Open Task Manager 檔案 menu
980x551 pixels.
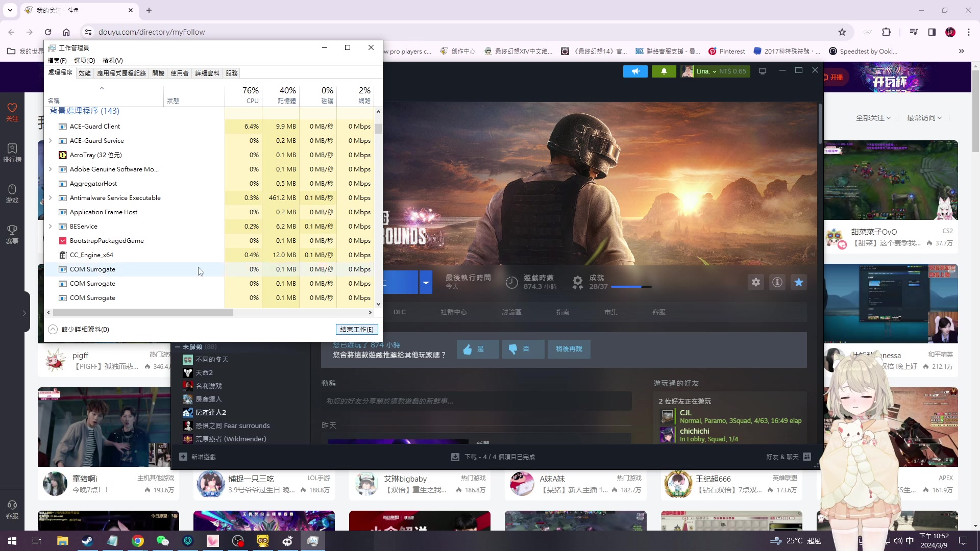coord(57,60)
